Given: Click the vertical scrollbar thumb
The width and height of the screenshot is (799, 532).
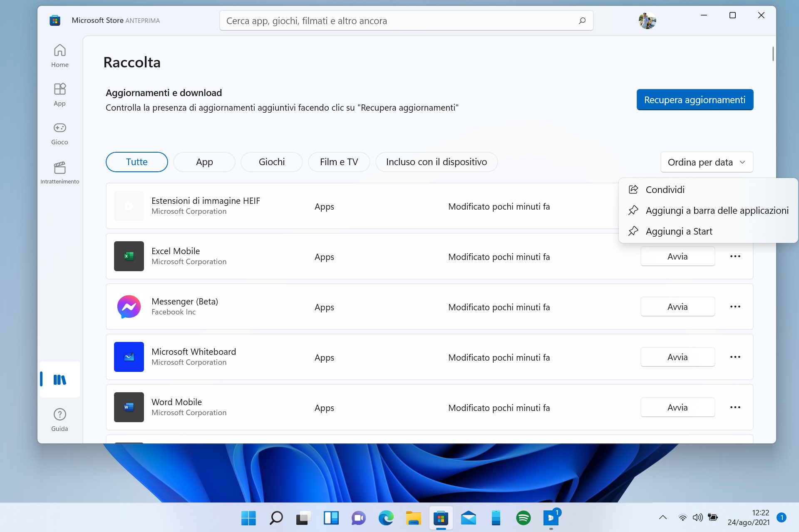Looking at the screenshot, I should [x=773, y=54].
